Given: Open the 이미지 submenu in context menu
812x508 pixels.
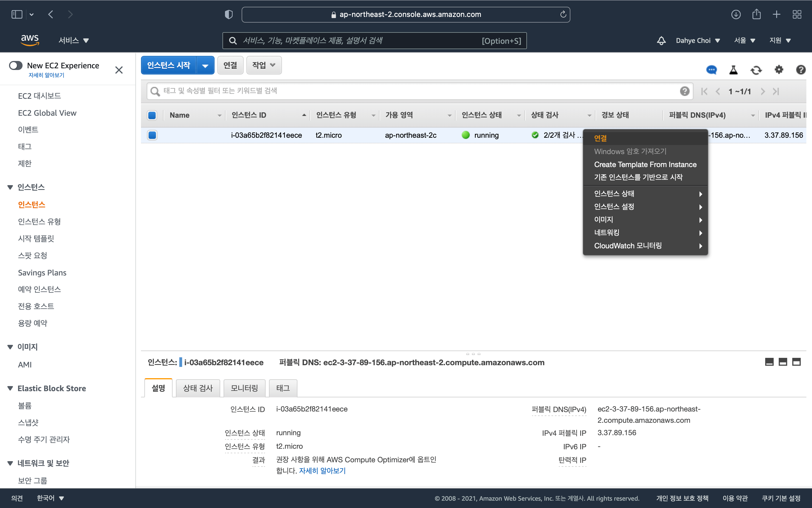Looking at the screenshot, I should tap(645, 219).
